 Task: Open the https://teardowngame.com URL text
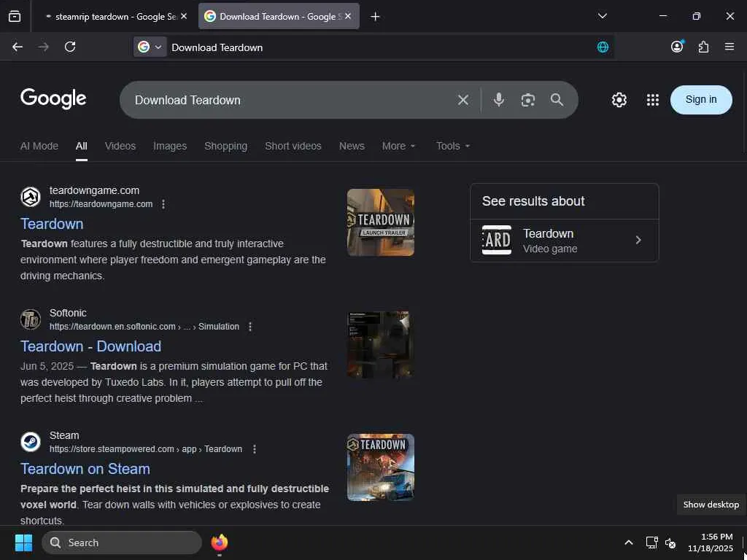pyautogui.click(x=101, y=204)
